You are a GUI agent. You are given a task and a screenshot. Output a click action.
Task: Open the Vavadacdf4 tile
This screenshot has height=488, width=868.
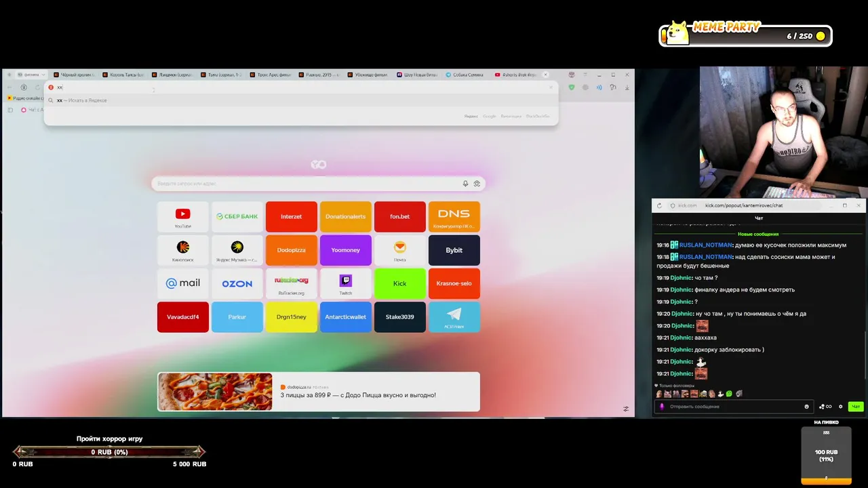click(x=183, y=317)
